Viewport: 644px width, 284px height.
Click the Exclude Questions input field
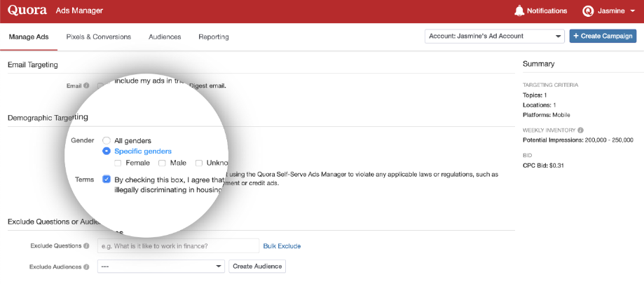point(177,246)
